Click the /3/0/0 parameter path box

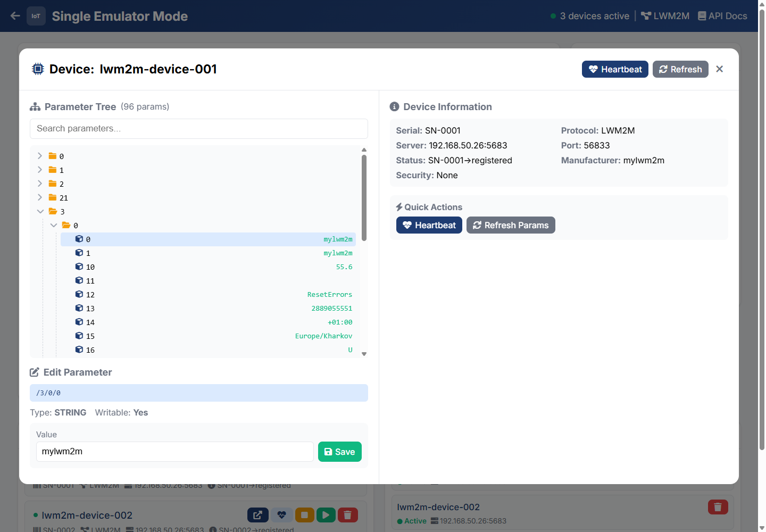click(x=199, y=393)
